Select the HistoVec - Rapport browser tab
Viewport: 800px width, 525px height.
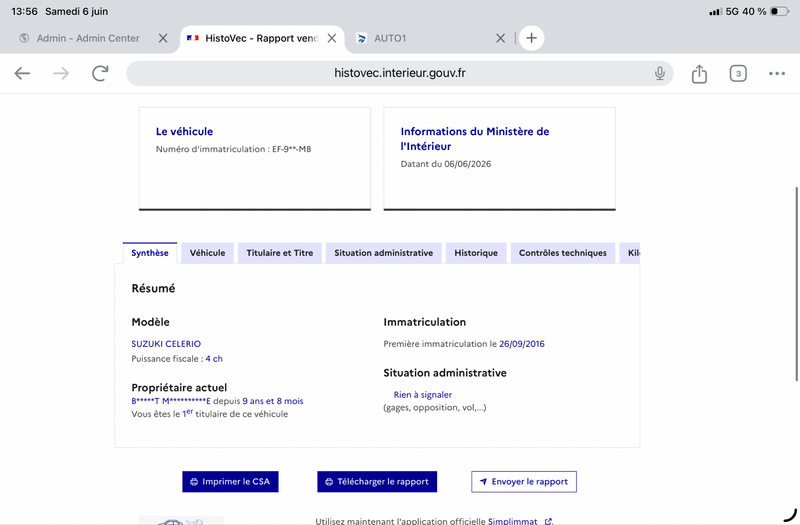[x=261, y=38]
